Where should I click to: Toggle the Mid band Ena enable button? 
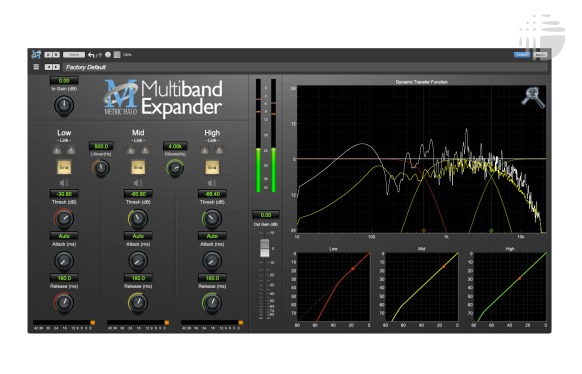tap(138, 167)
